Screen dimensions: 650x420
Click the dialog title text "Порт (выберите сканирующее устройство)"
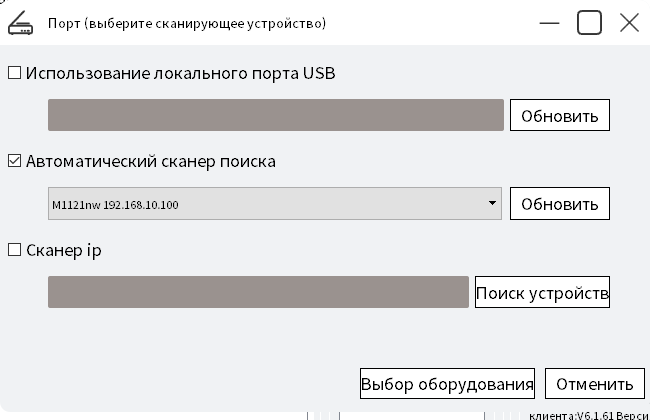187,23
